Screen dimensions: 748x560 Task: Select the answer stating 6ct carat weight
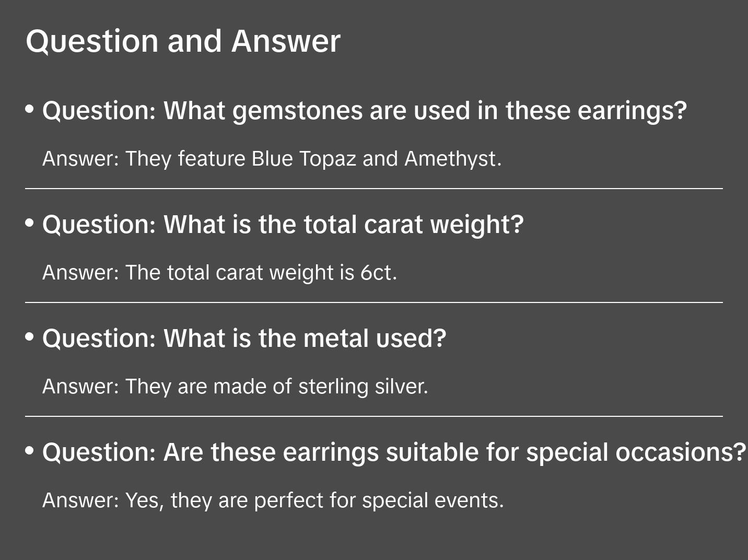(219, 273)
